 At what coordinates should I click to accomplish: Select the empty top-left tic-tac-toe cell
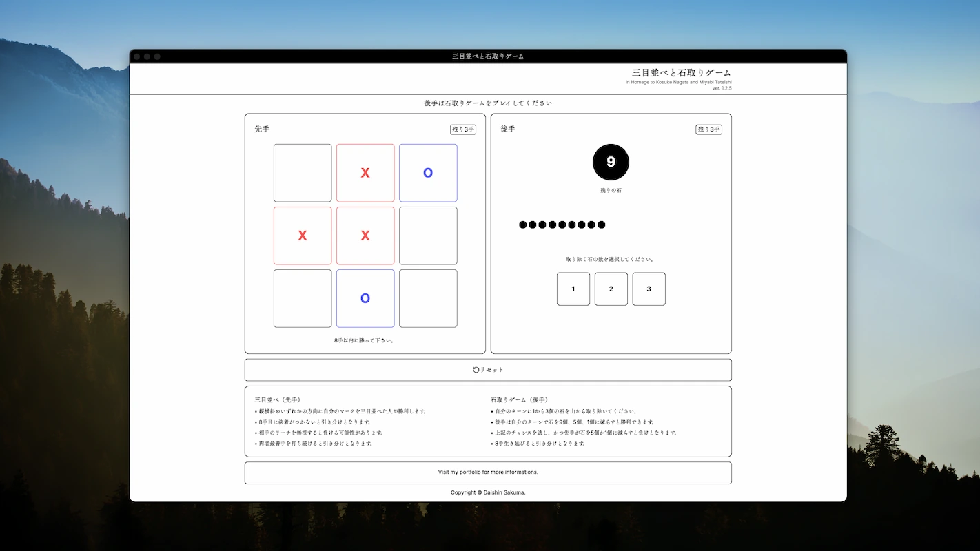302,173
